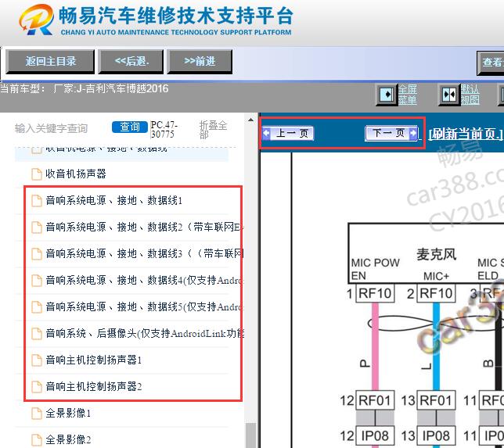
Task: Click IP08 connector box at pin 13
Action: pyautogui.click(x=436, y=436)
